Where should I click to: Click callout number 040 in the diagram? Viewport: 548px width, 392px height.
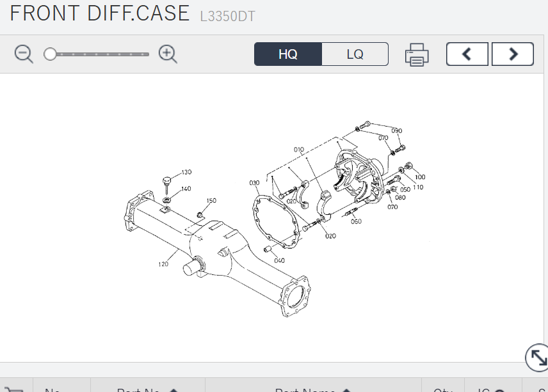(279, 260)
